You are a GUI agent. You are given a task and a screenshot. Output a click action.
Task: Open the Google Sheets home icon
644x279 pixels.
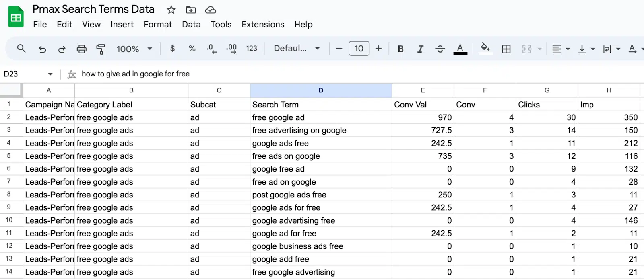pyautogui.click(x=16, y=17)
